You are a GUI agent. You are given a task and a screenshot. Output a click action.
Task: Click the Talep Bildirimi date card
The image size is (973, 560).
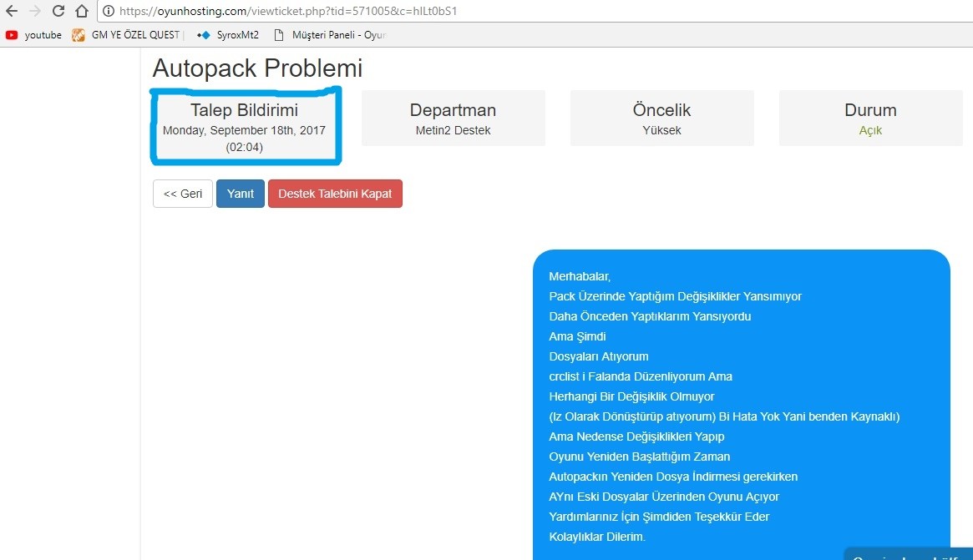click(x=245, y=127)
